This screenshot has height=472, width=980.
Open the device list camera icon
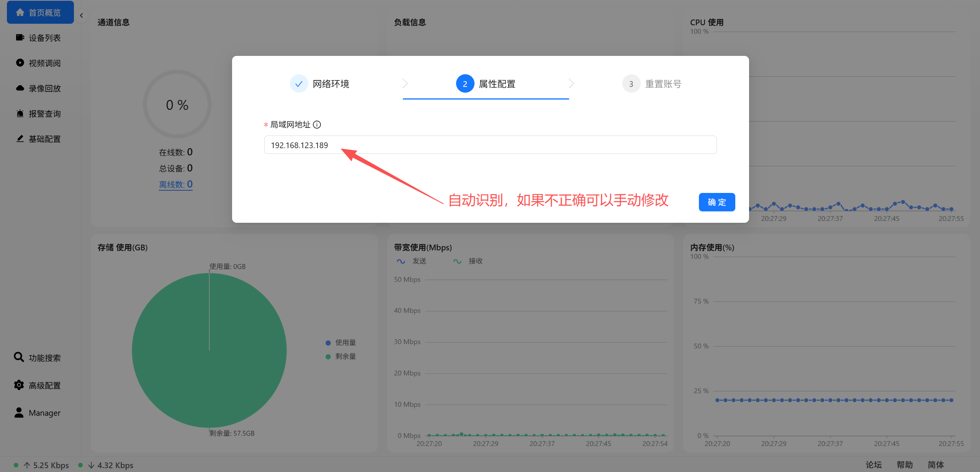[20, 38]
